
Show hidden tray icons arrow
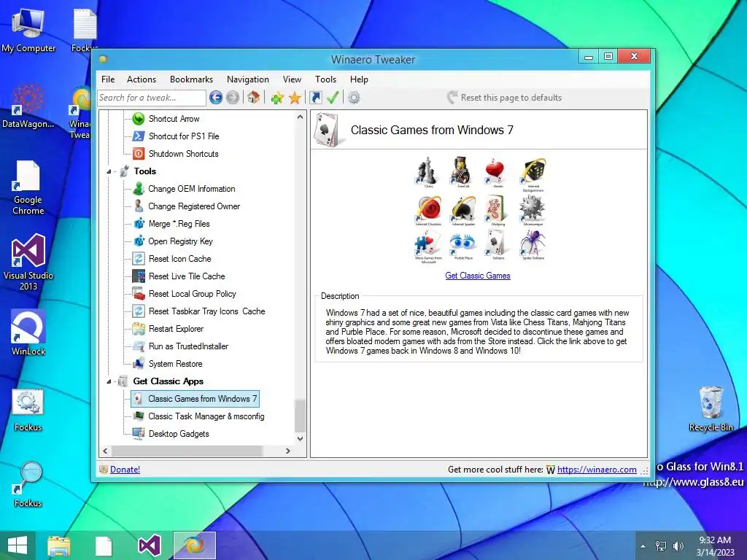pos(643,546)
